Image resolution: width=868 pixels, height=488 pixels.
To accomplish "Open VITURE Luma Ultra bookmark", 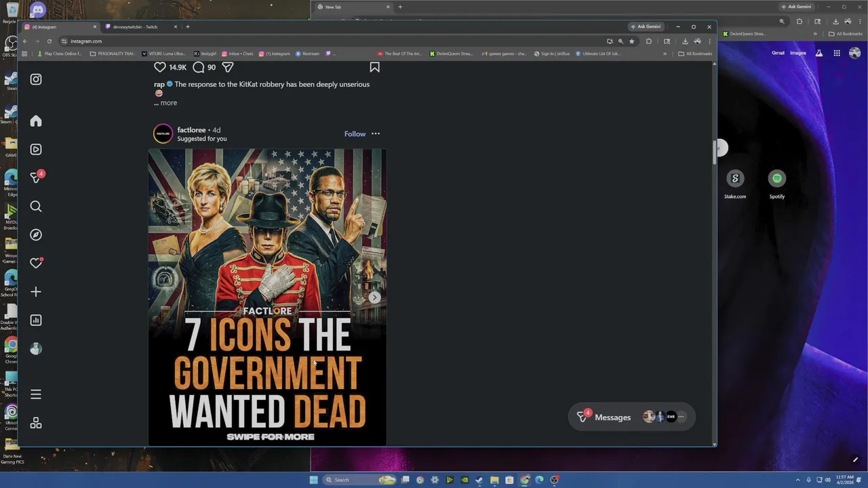I will (x=163, y=54).
